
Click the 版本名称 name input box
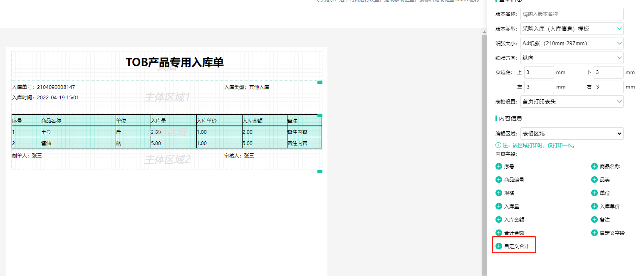[x=572, y=14]
